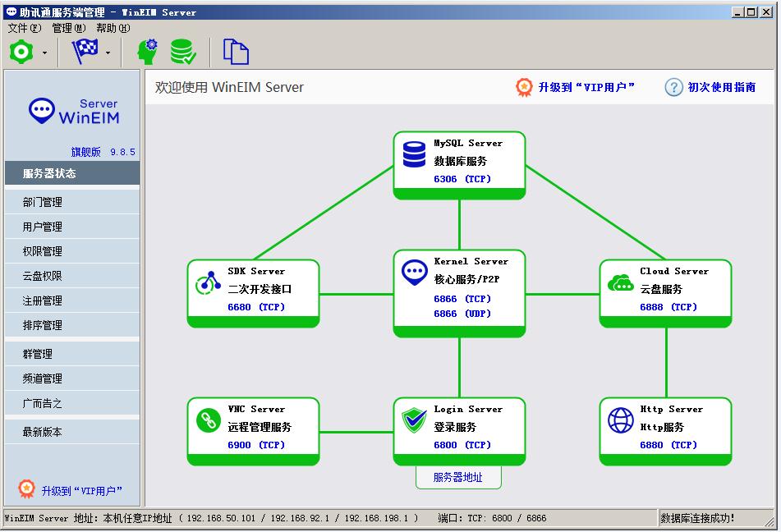Click Cloud port text 6888 (TCP)
This screenshot has width=781, height=532.
(668, 307)
